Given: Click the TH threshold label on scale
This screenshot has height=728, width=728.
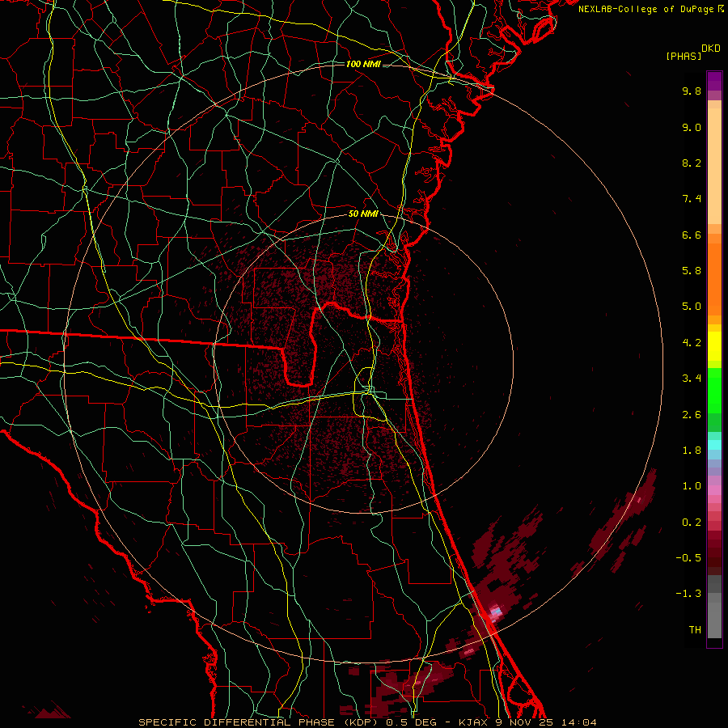Looking at the screenshot, I should 695,630.
